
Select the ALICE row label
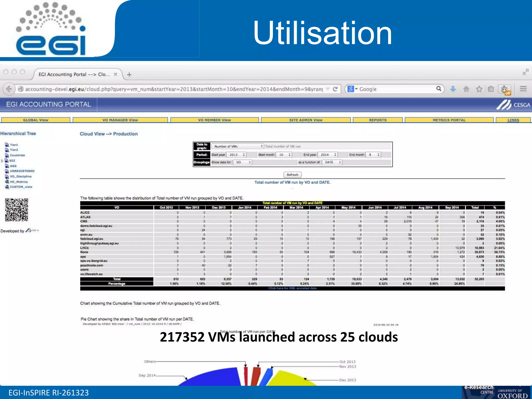pos(85,212)
